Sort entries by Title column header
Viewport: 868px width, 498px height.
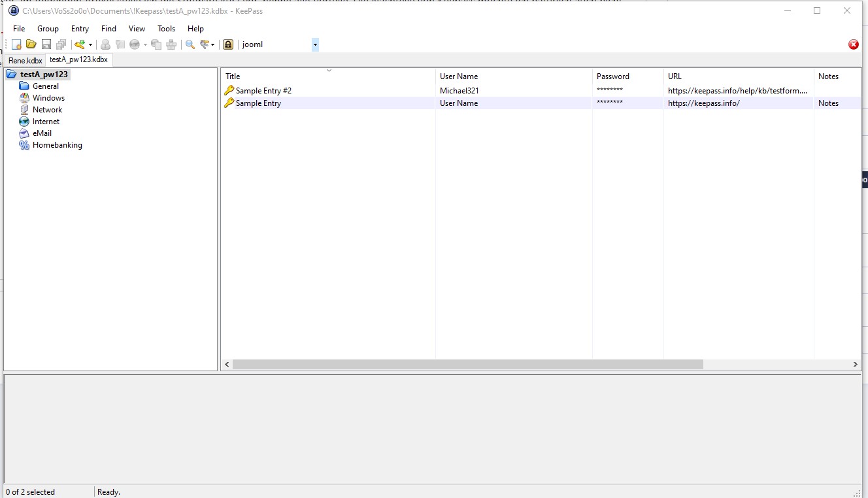pos(328,76)
